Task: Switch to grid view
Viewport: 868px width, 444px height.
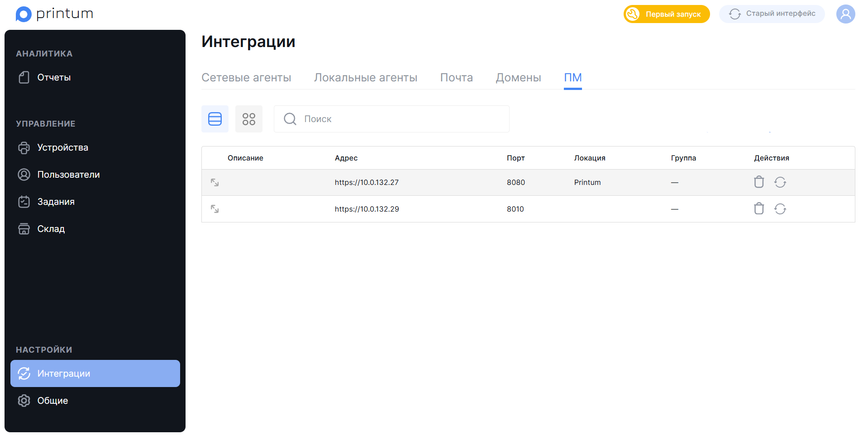Action: click(x=249, y=119)
